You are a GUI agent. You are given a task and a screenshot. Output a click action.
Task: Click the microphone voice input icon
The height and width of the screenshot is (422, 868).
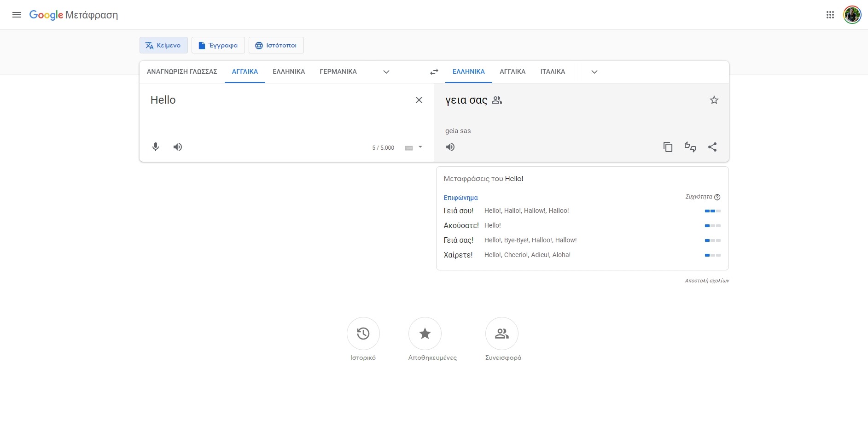coord(156,147)
